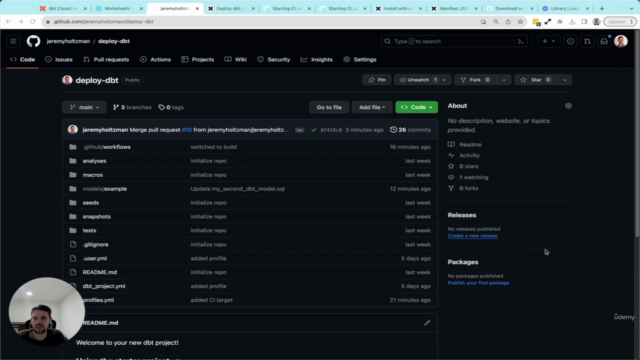Open the green Code clone dropdown

coord(416,107)
